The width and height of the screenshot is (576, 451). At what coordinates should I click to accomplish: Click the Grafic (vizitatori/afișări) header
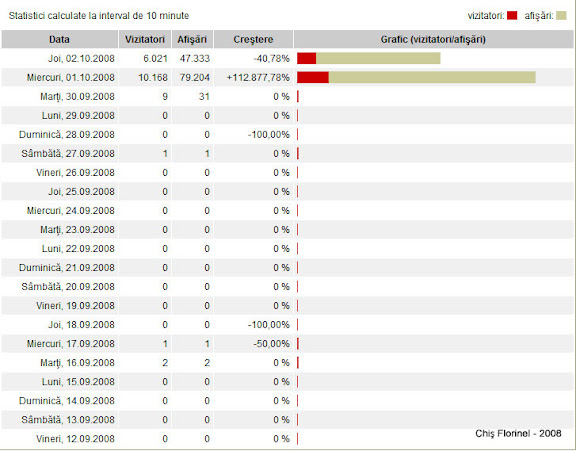433,39
